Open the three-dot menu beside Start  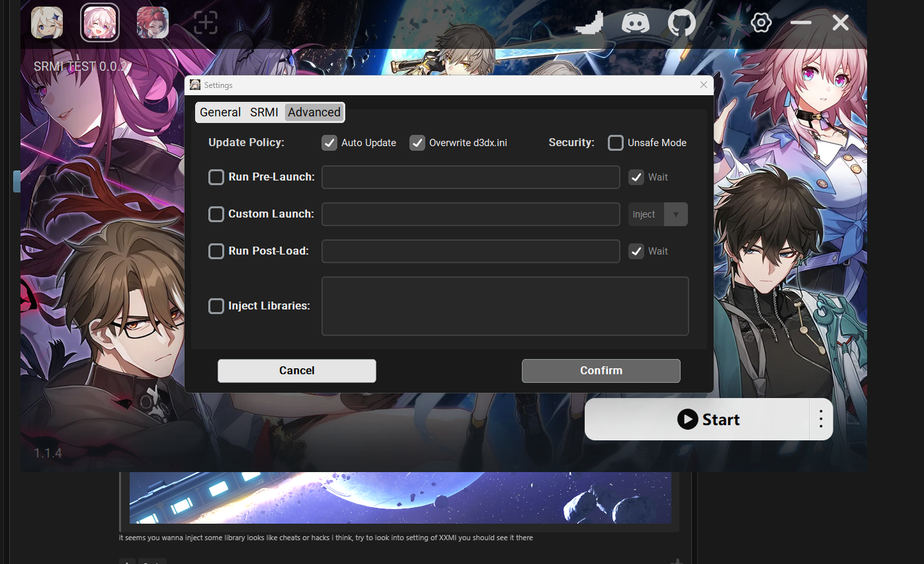point(821,419)
